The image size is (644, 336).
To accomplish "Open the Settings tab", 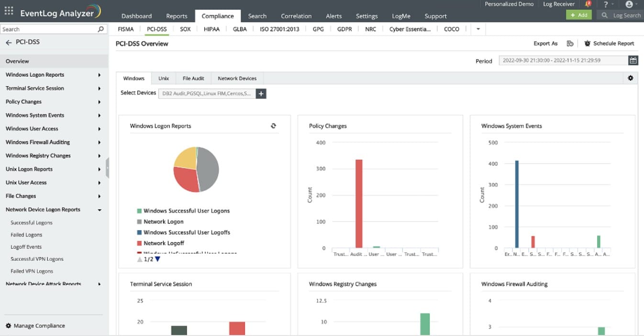I will point(367,16).
